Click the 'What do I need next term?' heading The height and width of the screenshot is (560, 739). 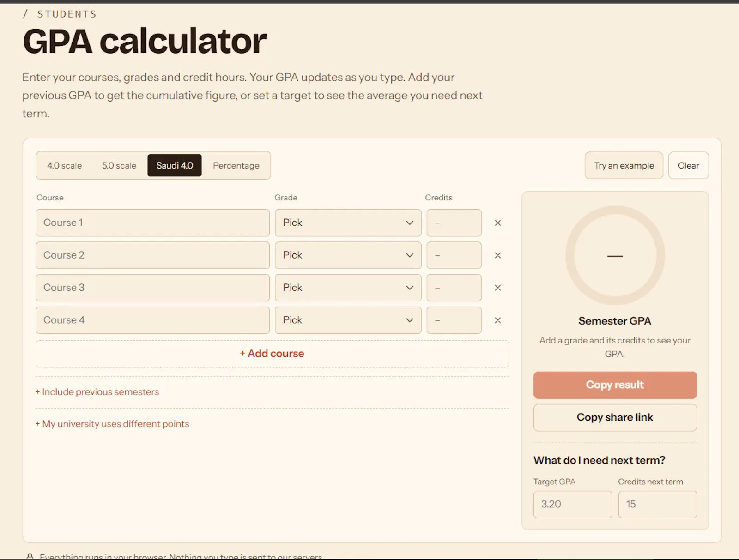(x=600, y=460)
